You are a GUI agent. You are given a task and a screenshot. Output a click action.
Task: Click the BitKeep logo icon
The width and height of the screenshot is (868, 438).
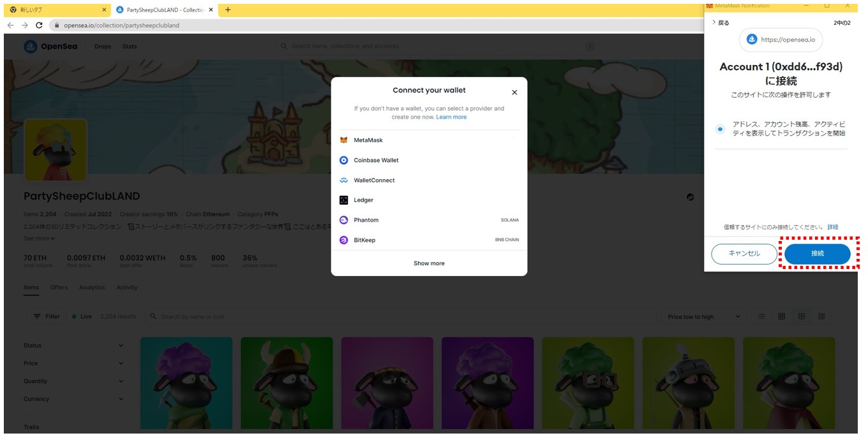[343, 240]
